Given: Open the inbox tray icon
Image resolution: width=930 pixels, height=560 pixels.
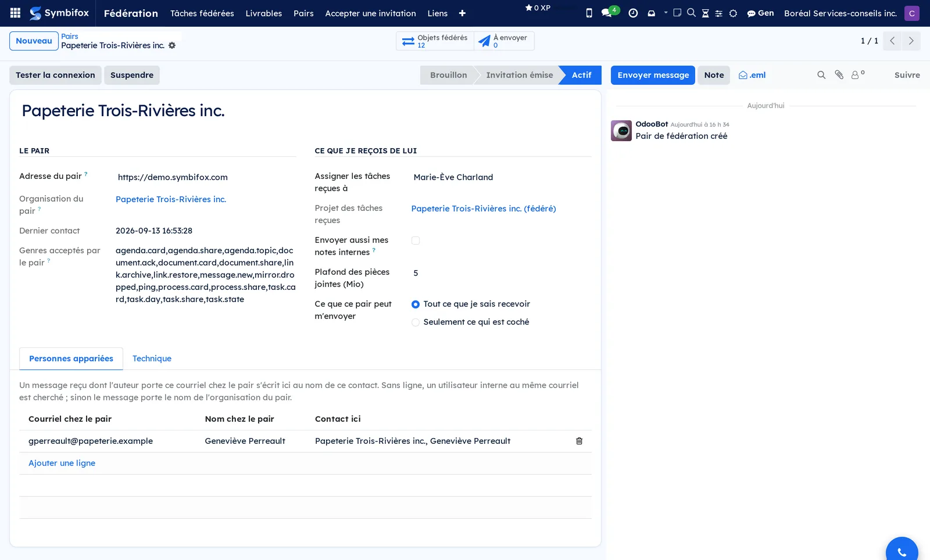Looking at the screenshot, I should point(651,13).
